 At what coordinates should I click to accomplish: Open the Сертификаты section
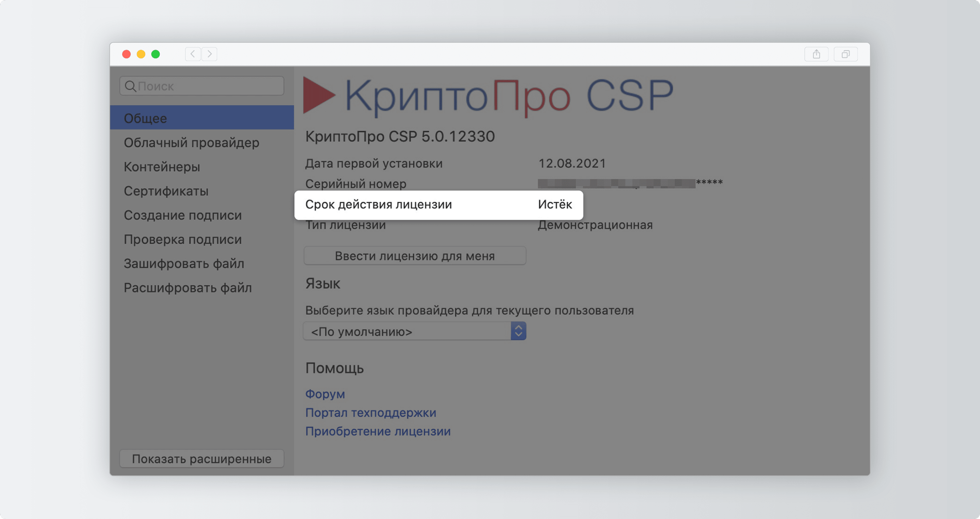point(202,191)
